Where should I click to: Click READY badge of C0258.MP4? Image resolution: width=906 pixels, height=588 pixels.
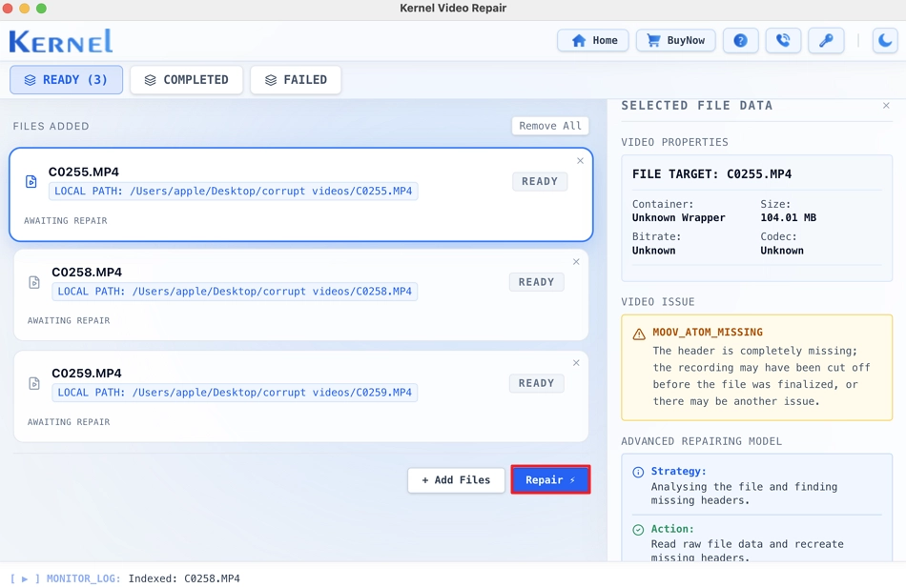click(x=536, y=282)
